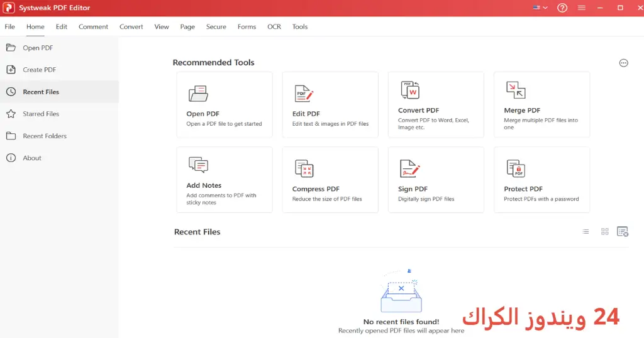
Task: Click 'Edit text & images in PDF files'
Action: (330, 124)
